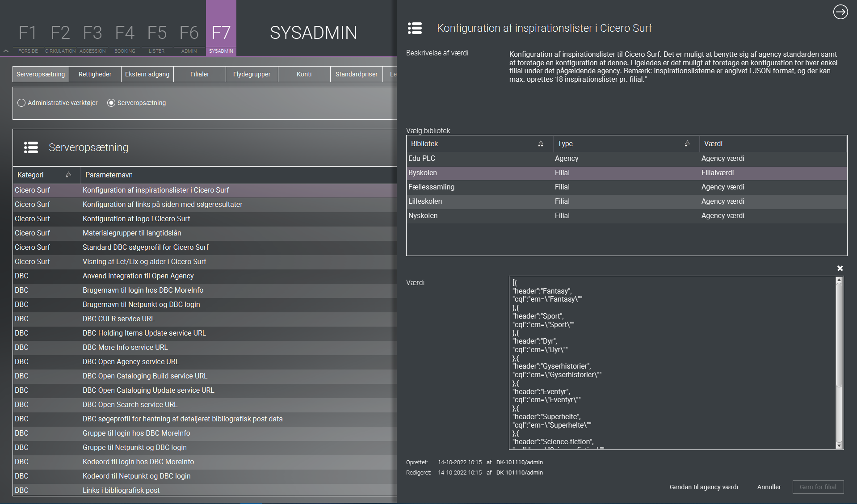
Task: Click the Annuller button
Action: 769,487
